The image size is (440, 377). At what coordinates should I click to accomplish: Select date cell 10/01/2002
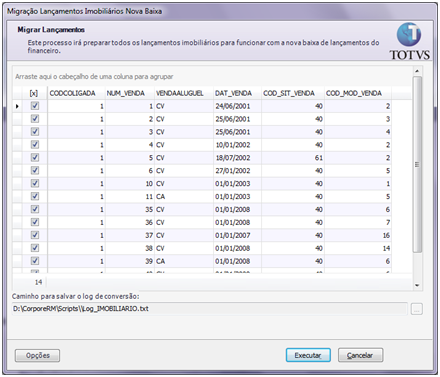pyautogui.click(x=237, y=145)
